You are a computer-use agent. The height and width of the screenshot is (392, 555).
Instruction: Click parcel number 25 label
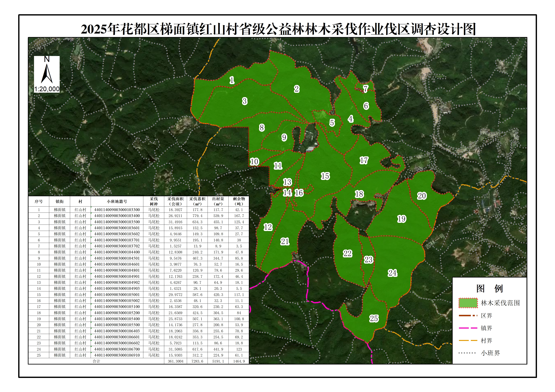tap(374, 318)
